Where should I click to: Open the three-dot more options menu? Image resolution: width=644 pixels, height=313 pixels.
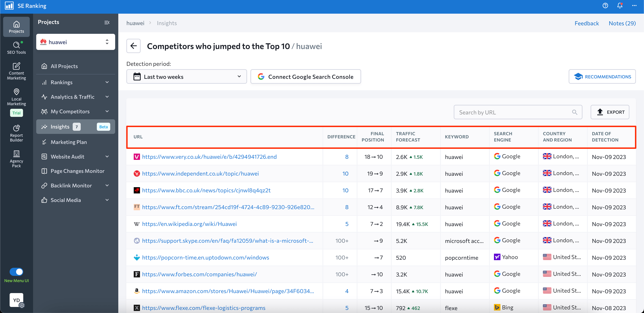(x=634, y=6)
